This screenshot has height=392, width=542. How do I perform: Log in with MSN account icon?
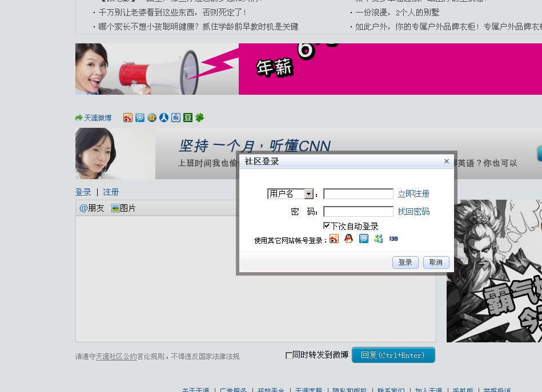[x=379, y=239]
